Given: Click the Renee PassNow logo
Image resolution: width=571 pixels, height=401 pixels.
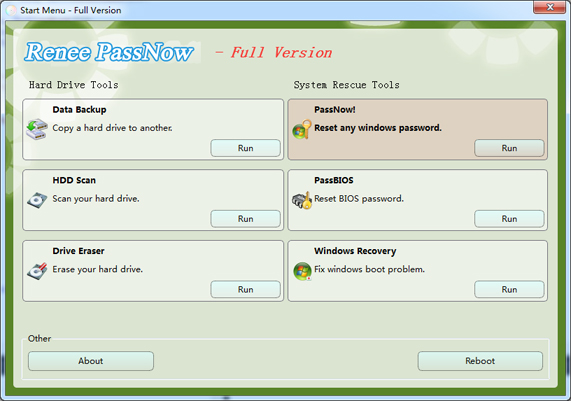Looking at the screenshot, I should [x=109, y=52].
